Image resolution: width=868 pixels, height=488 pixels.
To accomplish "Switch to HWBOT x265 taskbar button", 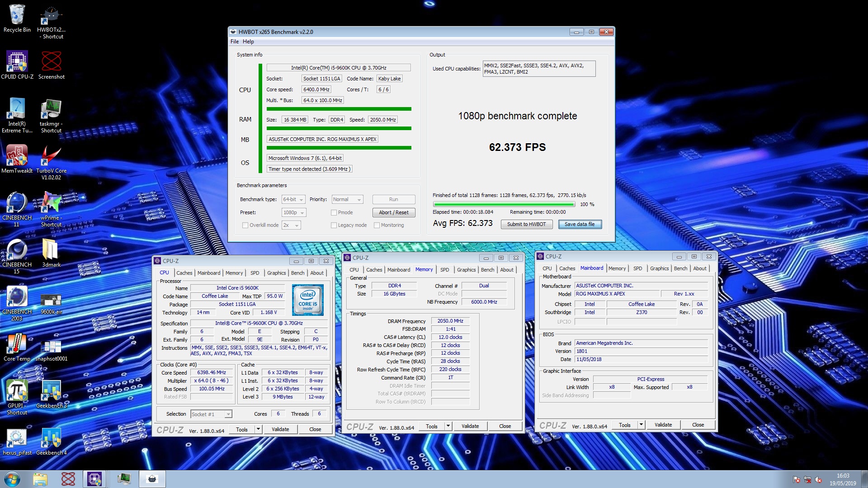I will 152,479.
